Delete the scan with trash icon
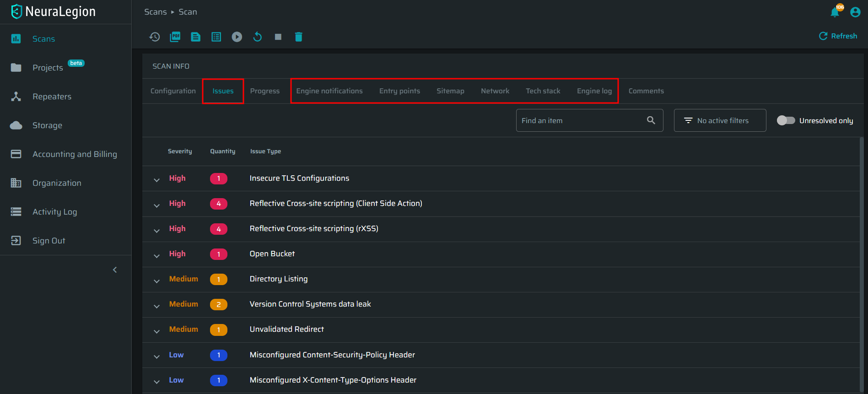This screenshot has height=394, width=868. (x=299, y=37)
